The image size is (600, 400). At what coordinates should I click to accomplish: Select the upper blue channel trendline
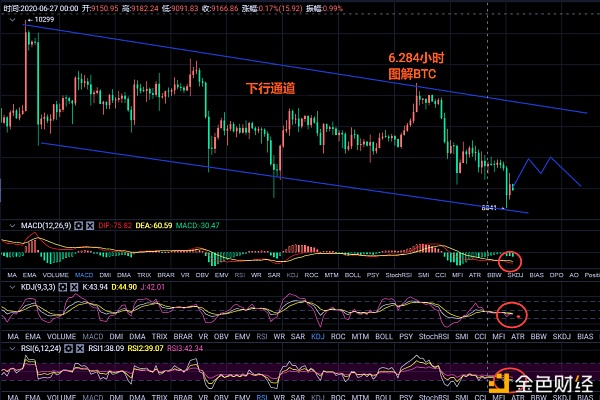[x=300, y=68]
